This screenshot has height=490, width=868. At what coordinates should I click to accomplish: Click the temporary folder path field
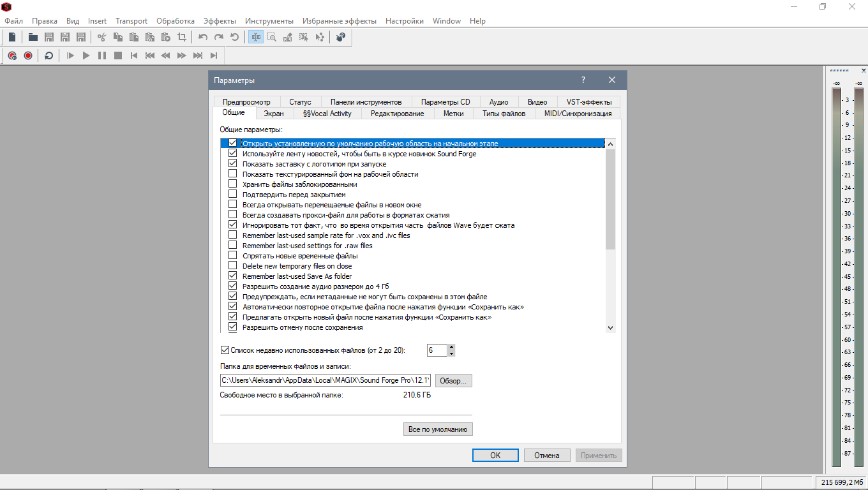[325, 380]
